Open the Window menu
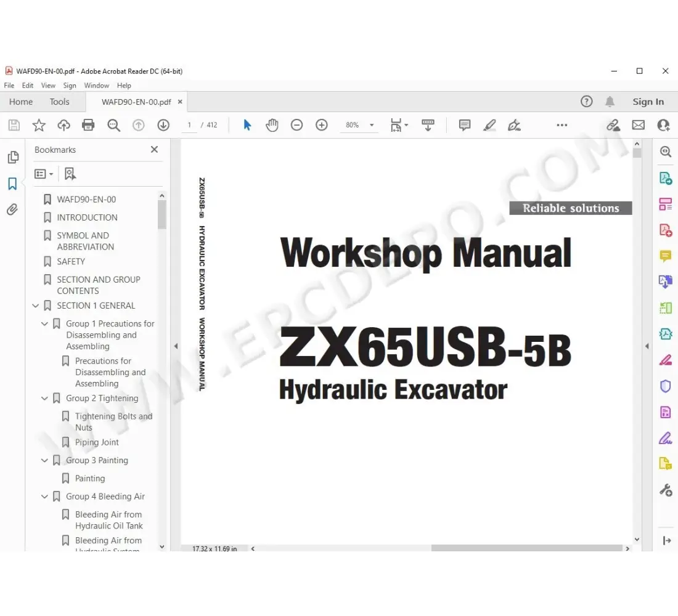 (96, 85)
